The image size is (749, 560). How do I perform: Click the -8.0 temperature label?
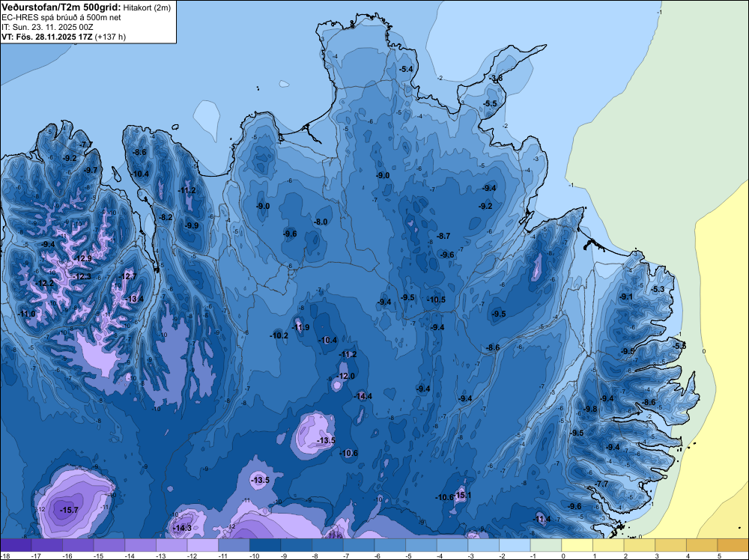click(x=321, y=222)
